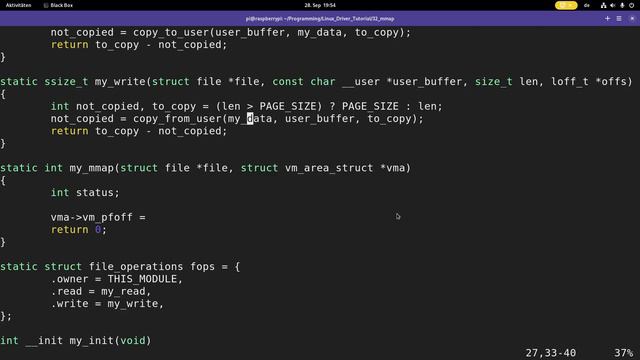The width and height of the screenshot is (640, 360).
Task: Click the '.read = my_read,' line
Action: coord(101,291)
